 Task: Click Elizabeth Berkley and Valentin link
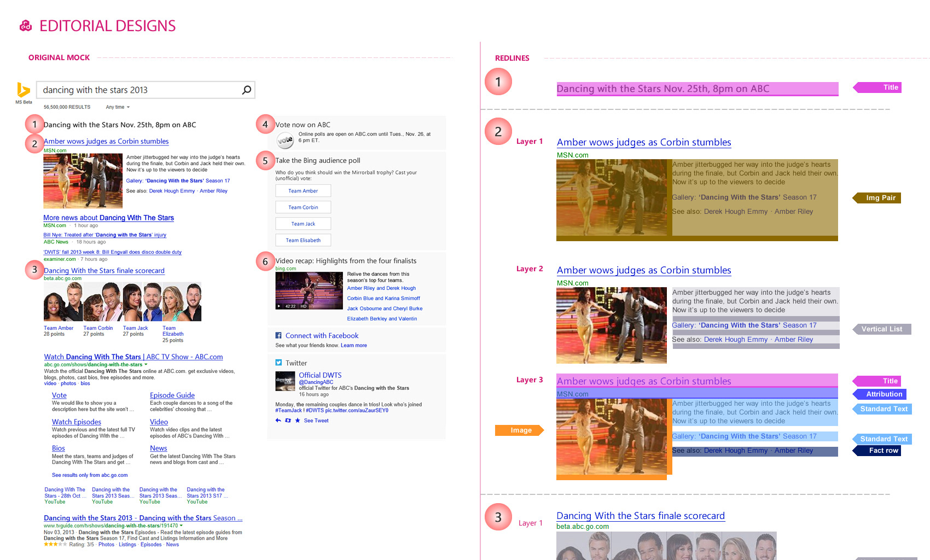coord(382,319)
